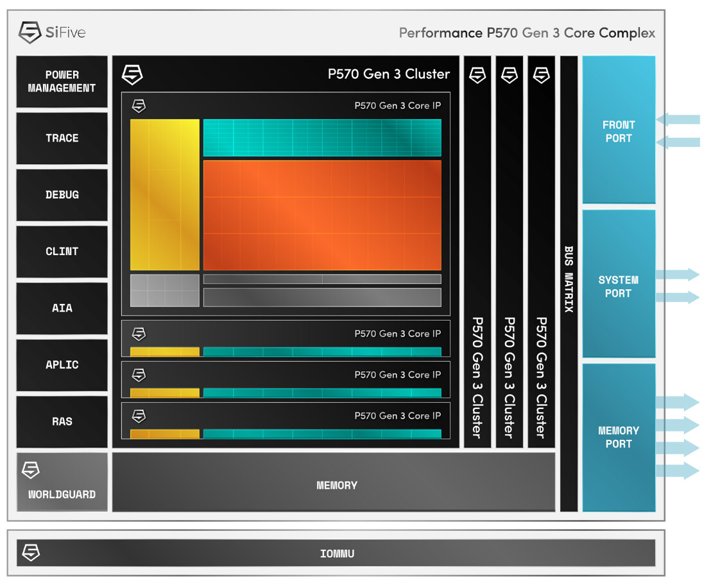Select the RAS block

coord(62,422)
